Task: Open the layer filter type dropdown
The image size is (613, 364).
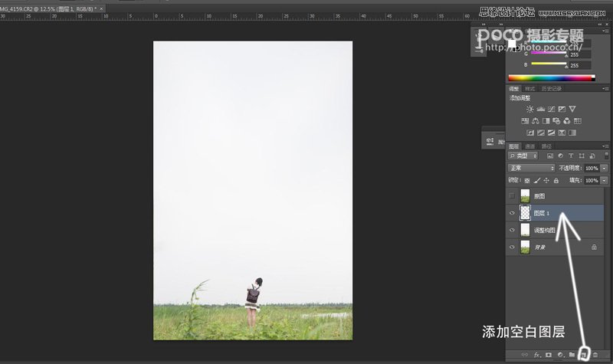Action: pos(523,156)
